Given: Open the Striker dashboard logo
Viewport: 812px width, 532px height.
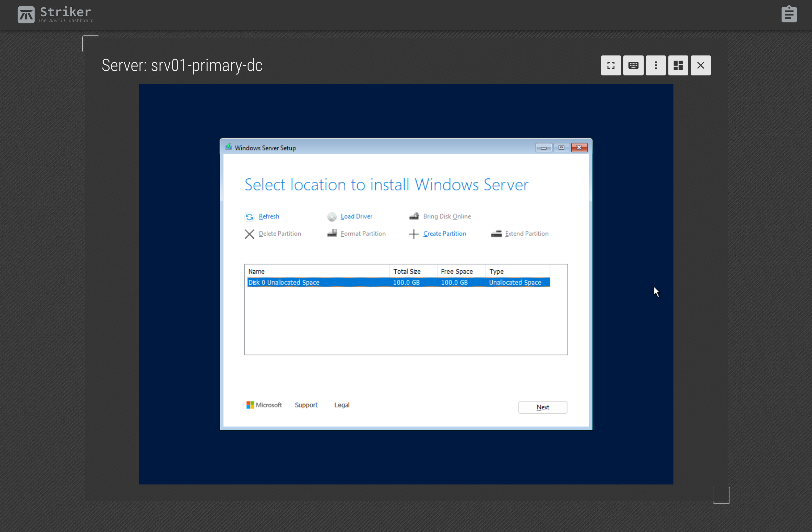Looking at the screenshot, I should click(55, 15).
